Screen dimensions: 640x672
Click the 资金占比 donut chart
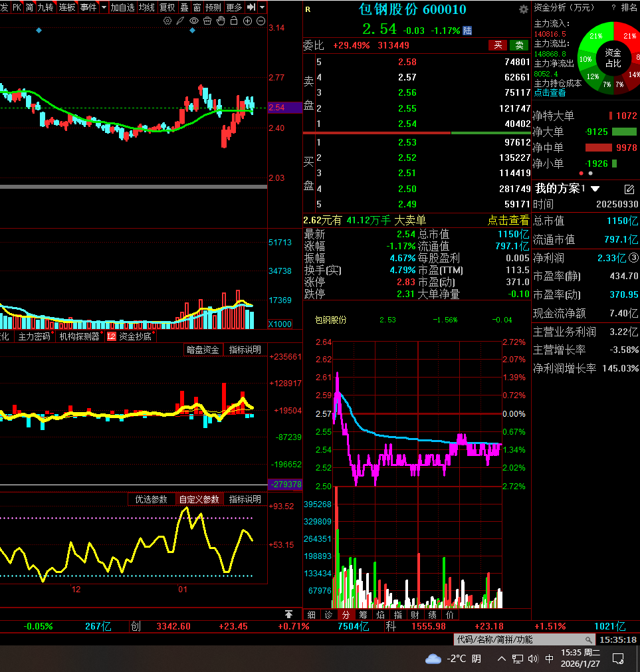pyautogui.click(x=613, y=57)
